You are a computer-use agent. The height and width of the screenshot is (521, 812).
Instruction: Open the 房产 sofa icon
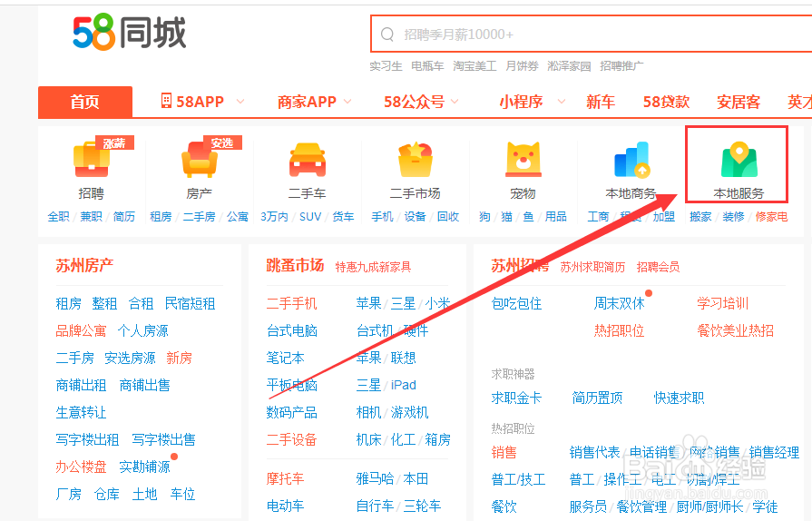click(x=200, y=160)
